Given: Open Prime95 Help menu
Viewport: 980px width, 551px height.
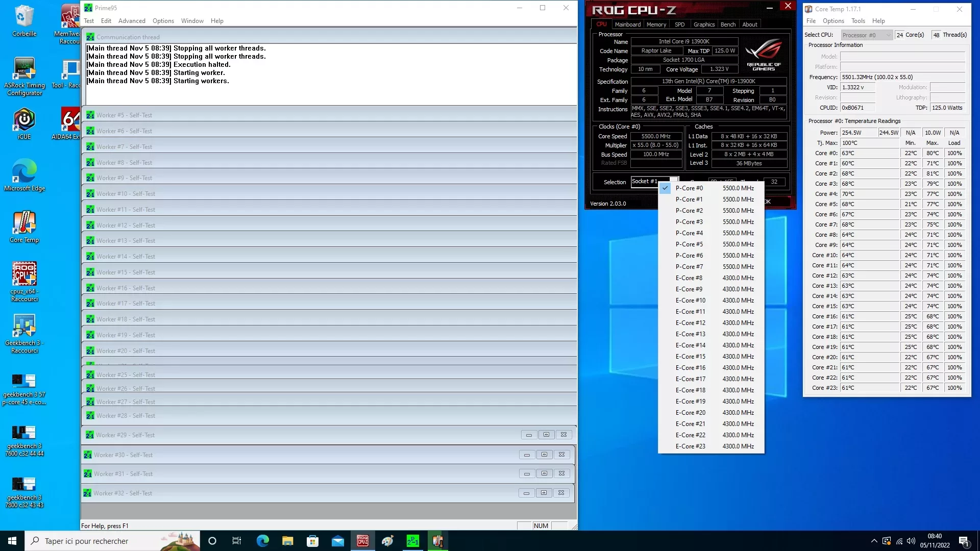Looking at the screenshot, I should [x=217, y=21].
